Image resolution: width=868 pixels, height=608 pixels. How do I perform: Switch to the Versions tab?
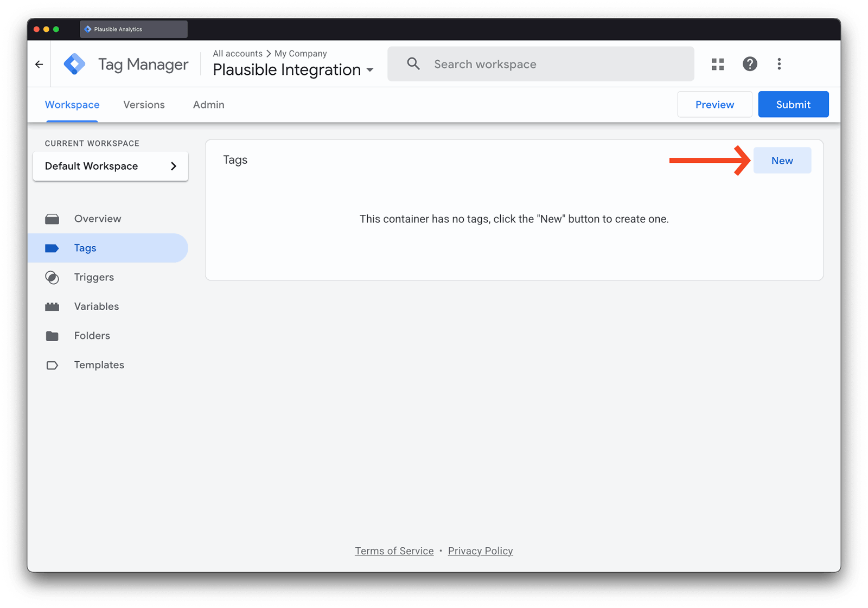(144, 105)
